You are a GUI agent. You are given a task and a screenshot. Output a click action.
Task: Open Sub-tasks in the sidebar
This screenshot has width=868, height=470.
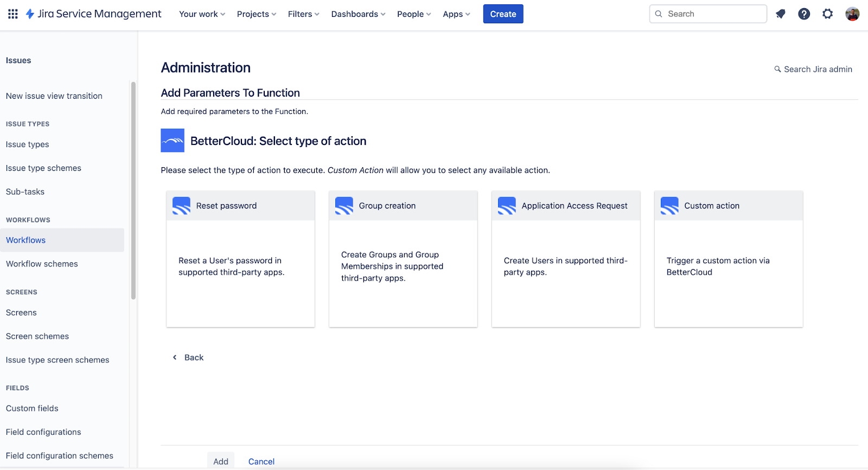(25, 192)
